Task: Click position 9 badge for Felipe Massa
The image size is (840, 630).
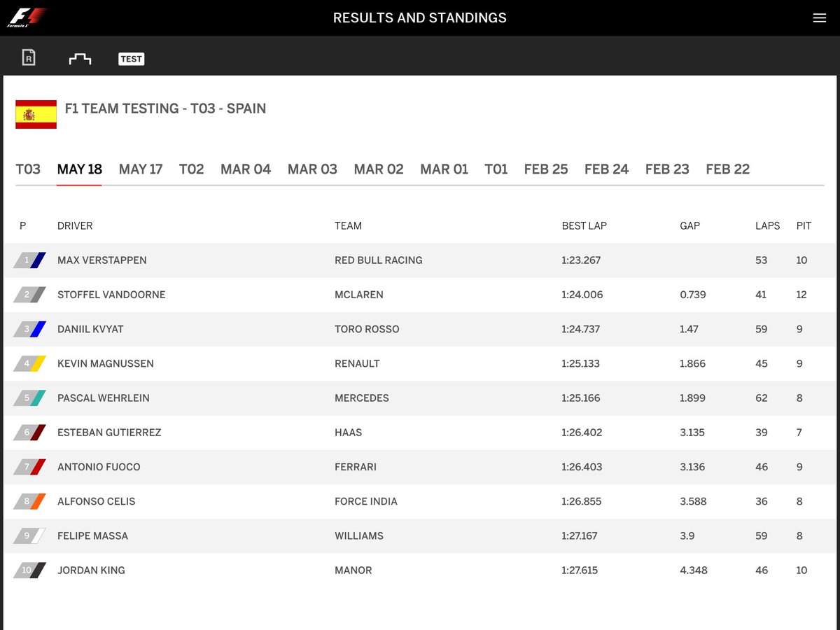Action: point(29,535)
